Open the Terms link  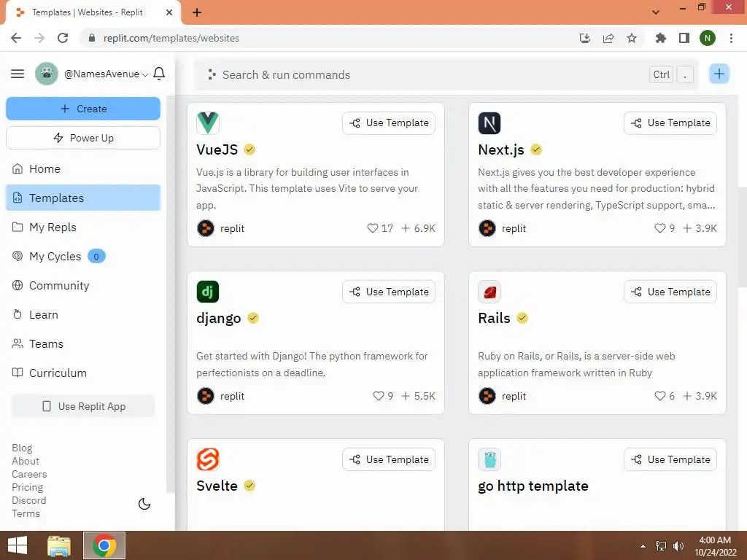coord(26,513)
